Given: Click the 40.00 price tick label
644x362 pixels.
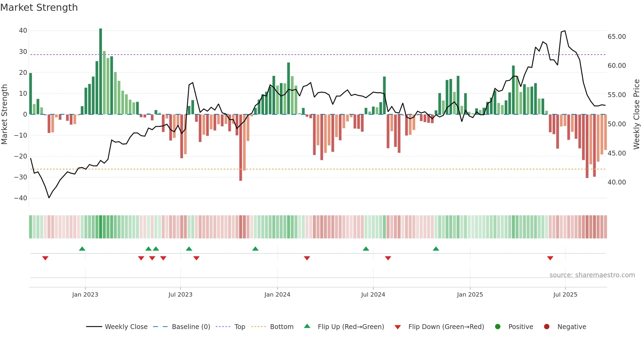Looking at the screenshot, I should [x=617, y=182].
